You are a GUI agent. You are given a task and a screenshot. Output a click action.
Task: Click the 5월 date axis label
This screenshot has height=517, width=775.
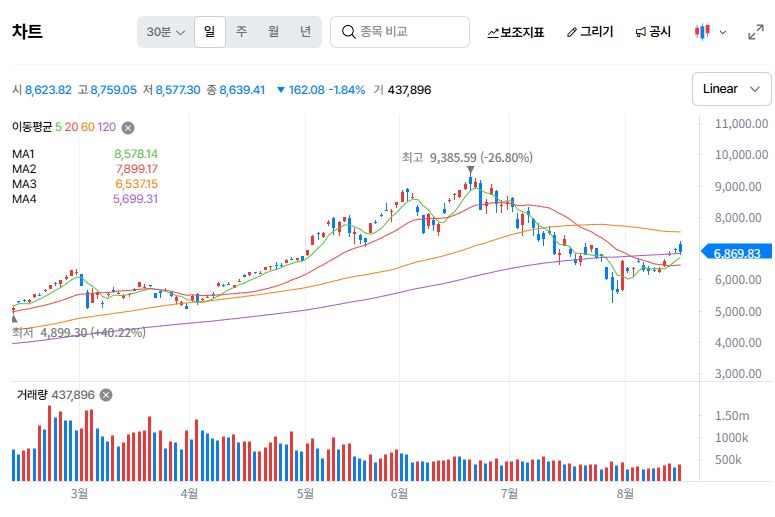305,493
